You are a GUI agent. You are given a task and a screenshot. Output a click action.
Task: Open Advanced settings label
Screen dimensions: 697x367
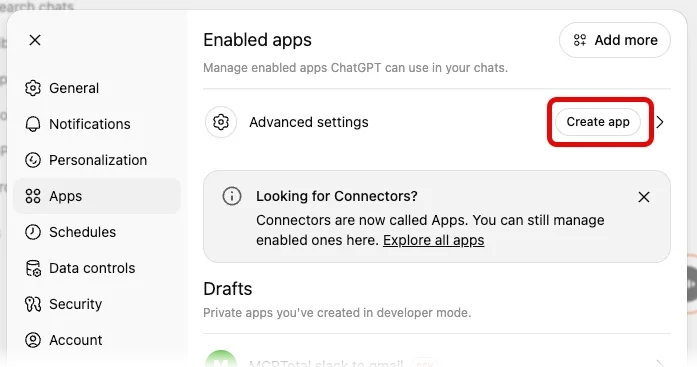[x=309, y=122]
